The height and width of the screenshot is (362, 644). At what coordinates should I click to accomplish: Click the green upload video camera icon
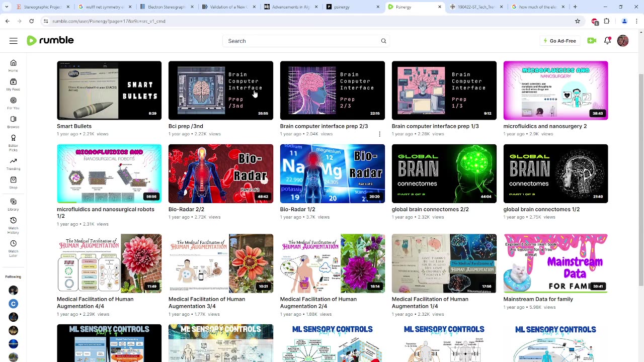pos(592,41)
